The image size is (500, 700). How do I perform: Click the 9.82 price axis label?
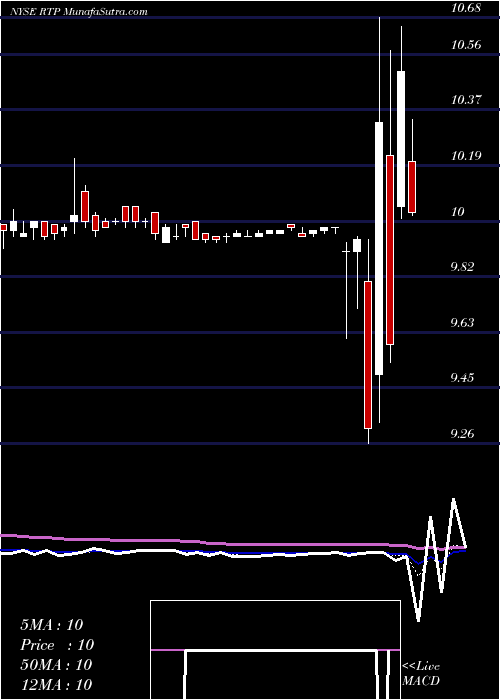click(462, 267)
